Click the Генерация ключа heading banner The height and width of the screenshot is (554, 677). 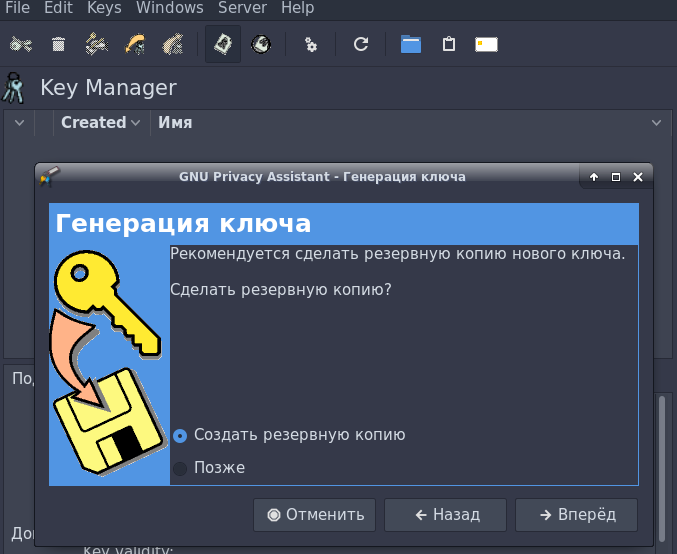pos(344,224)
